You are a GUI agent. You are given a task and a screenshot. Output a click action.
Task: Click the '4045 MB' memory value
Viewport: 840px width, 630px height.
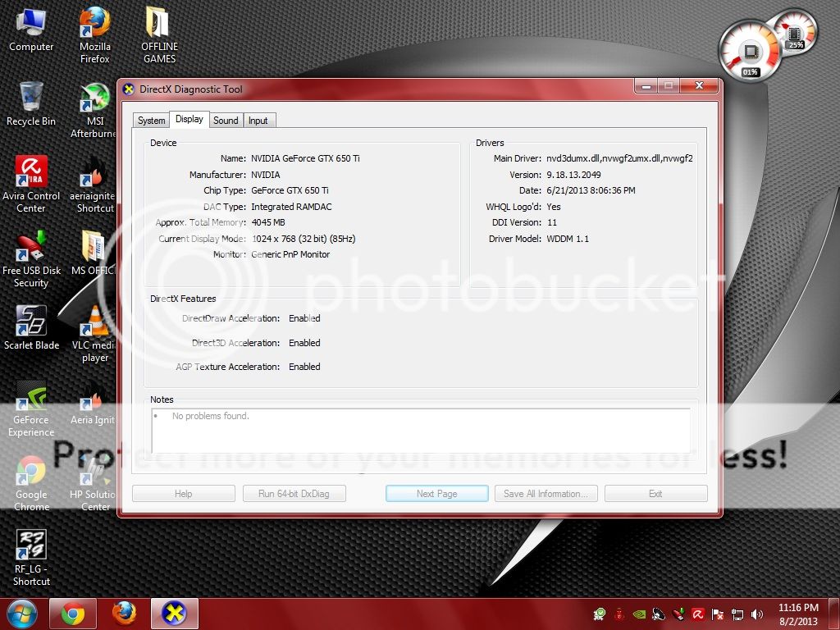(x=268, y=222)
